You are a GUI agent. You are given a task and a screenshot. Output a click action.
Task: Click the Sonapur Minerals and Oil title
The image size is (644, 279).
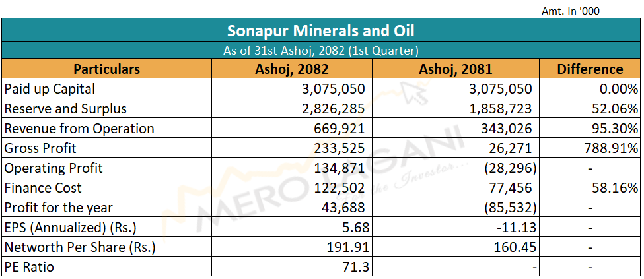click(x=322, y=31)
